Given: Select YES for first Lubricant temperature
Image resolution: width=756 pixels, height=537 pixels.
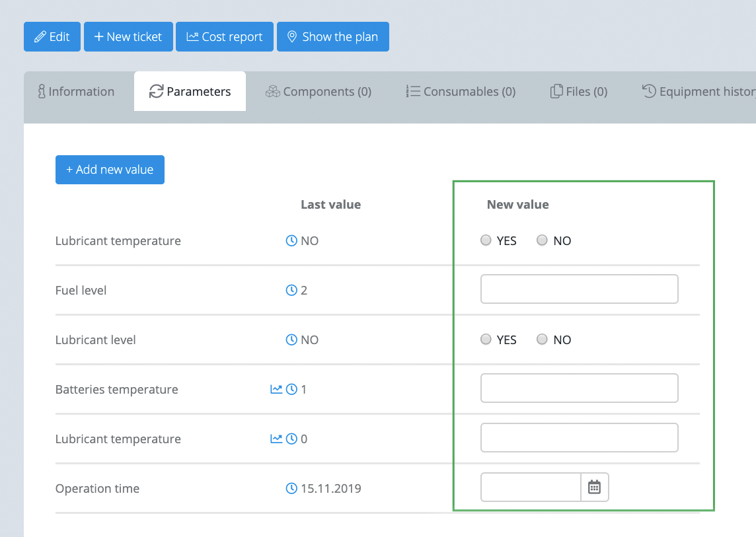Looking at the screenshot, I should pyautogui.click(x=486, y=240).
